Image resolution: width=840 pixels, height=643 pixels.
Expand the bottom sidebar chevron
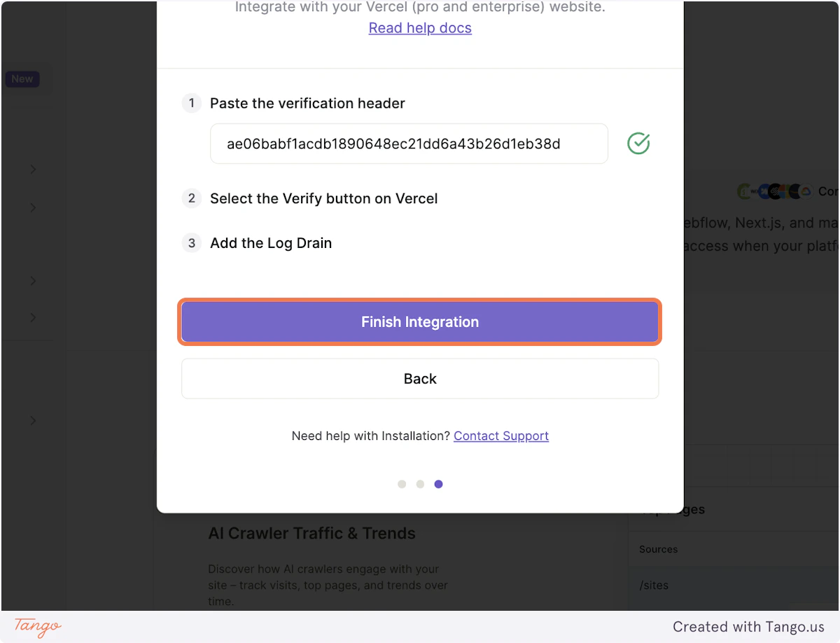click(32, 420)
